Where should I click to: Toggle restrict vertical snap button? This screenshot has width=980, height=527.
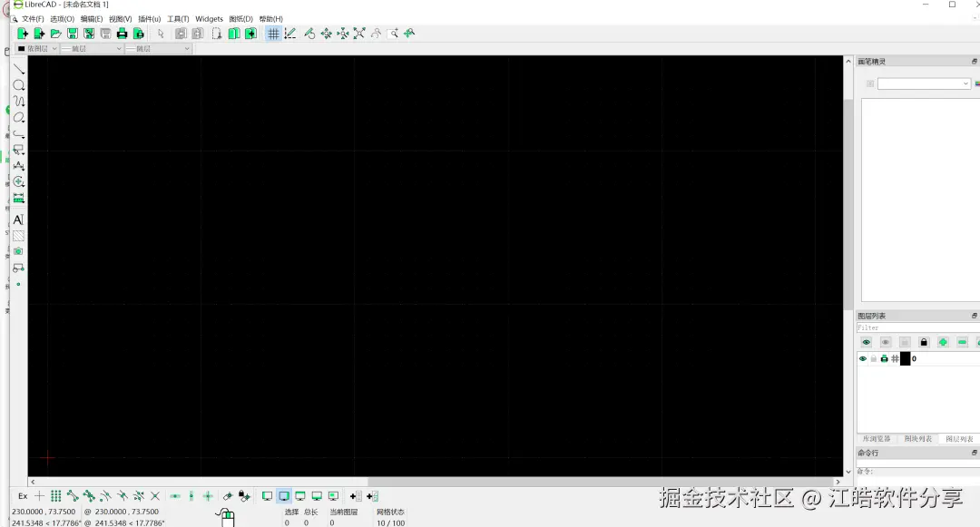[x=191, y=496]
